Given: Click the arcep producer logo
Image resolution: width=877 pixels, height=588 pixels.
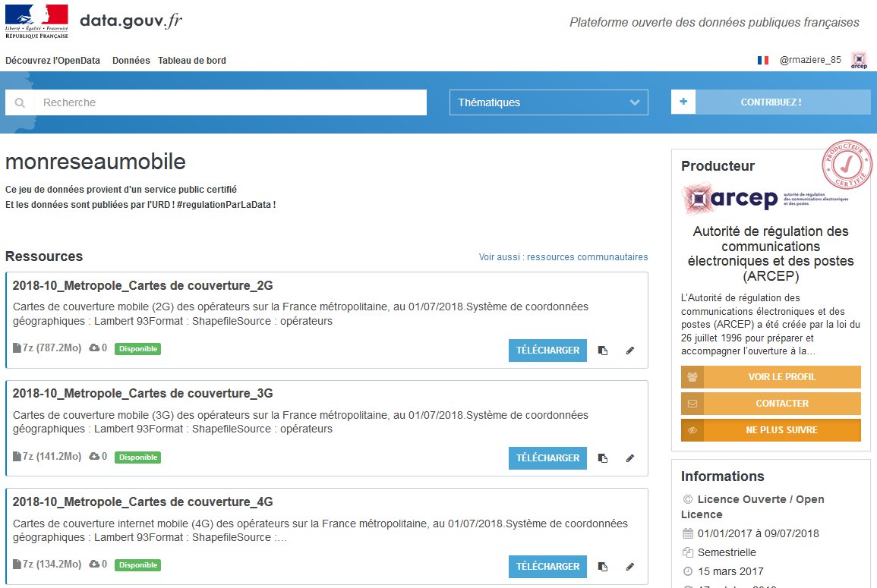Looking at the screenshot, I should point(765,199).
